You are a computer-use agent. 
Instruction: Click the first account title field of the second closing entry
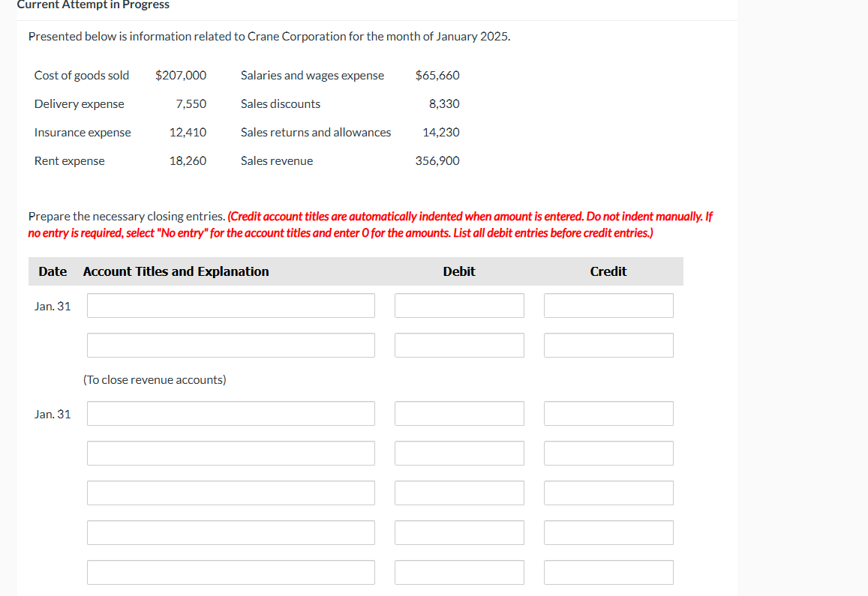pos(230,413)
